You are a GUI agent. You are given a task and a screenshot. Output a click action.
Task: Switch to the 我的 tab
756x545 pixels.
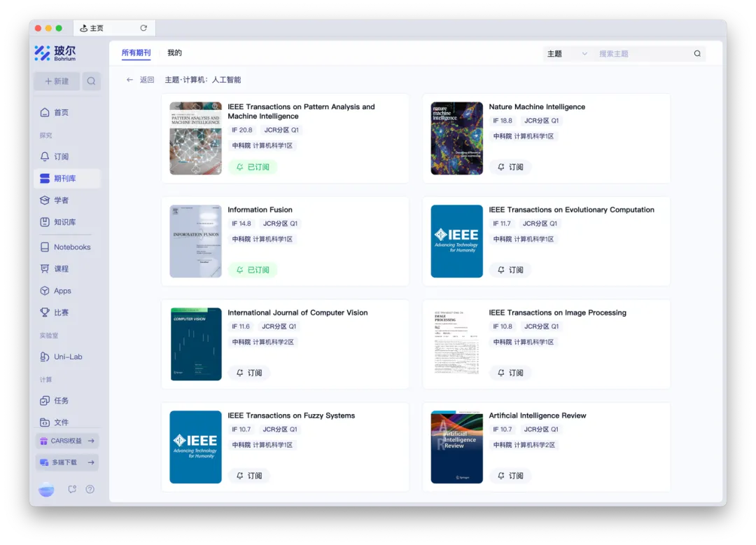point(174,53)
